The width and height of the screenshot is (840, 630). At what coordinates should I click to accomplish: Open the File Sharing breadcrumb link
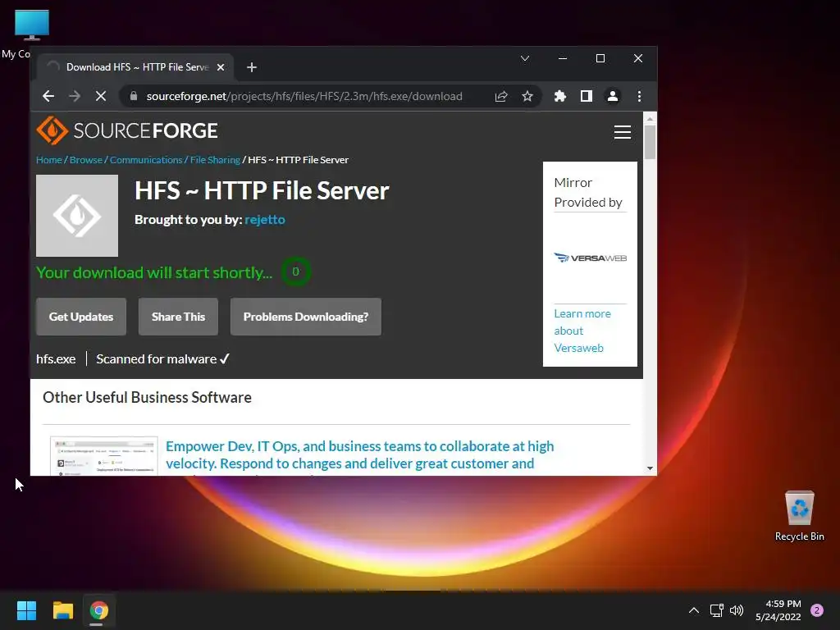(x=215, y=160)
